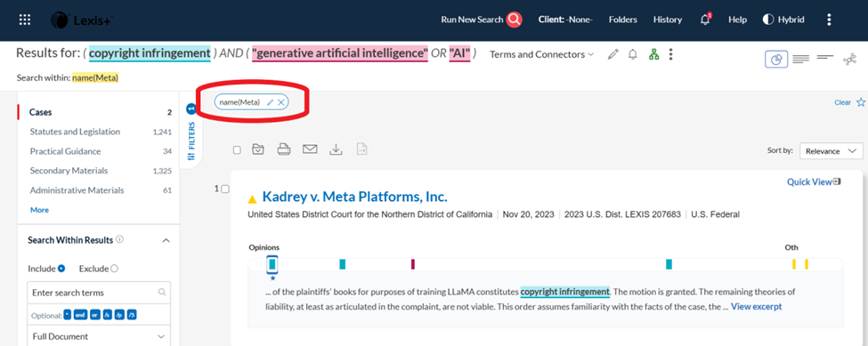
Task: Edit the name(Meta) filter chip
Action: [270, 102]
